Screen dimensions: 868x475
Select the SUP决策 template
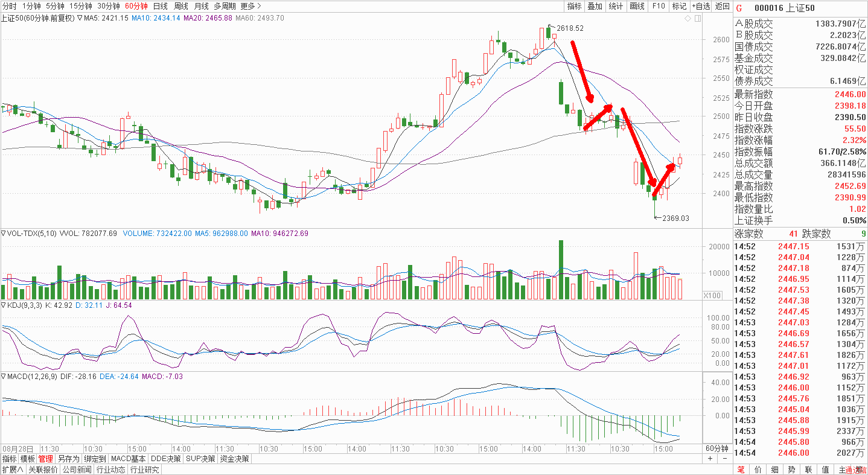coord(201,459)
